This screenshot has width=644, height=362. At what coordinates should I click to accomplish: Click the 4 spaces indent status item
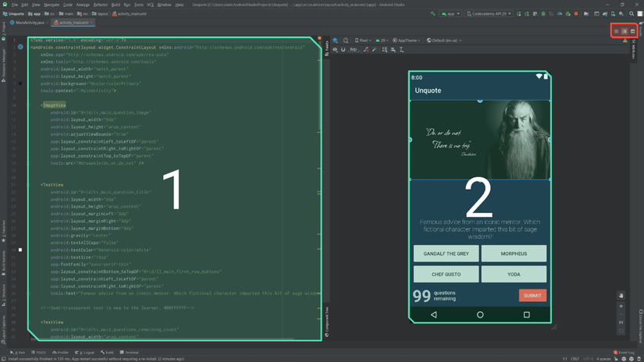[x=603, y=359]
